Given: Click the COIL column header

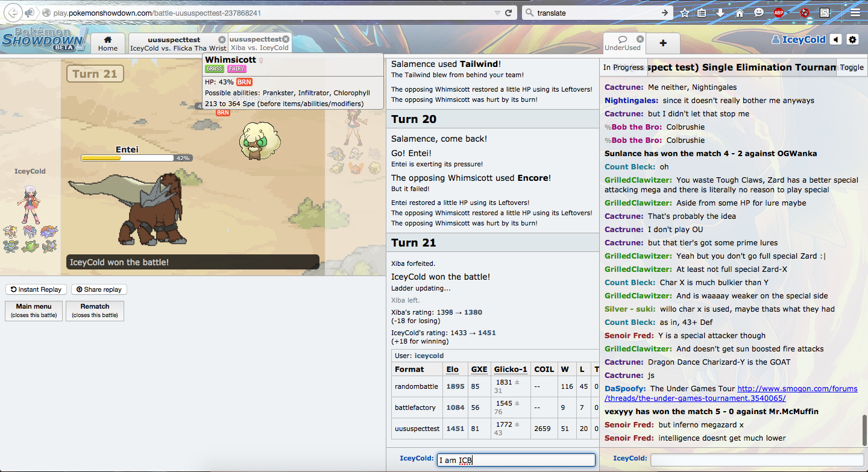Looking at the screenshot, I should (x=544, y=369).
